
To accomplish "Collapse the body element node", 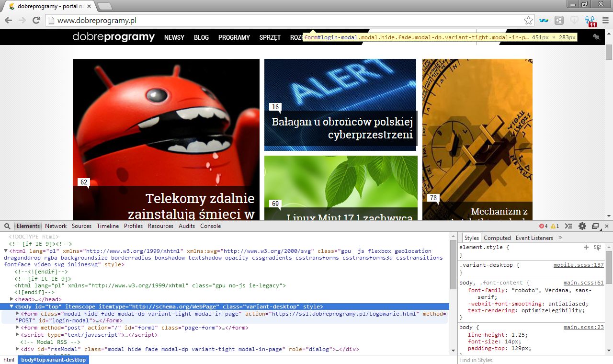I will (11, 306).
